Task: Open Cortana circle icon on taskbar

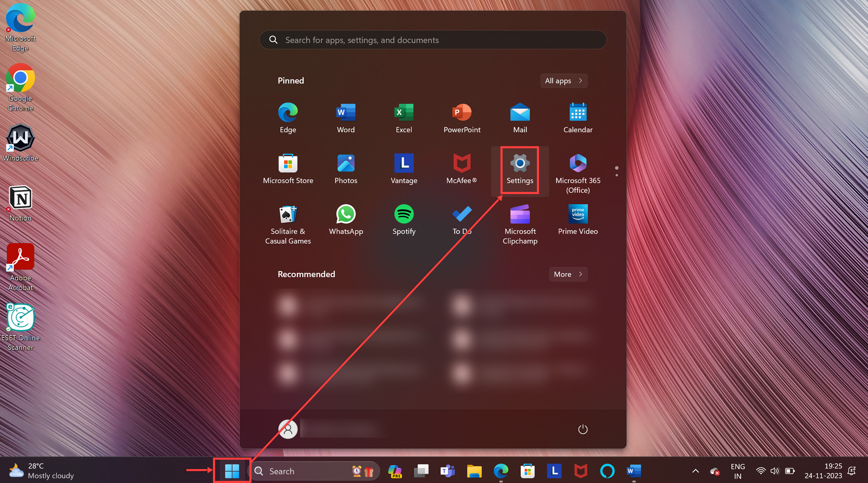Action: (607, 471)
